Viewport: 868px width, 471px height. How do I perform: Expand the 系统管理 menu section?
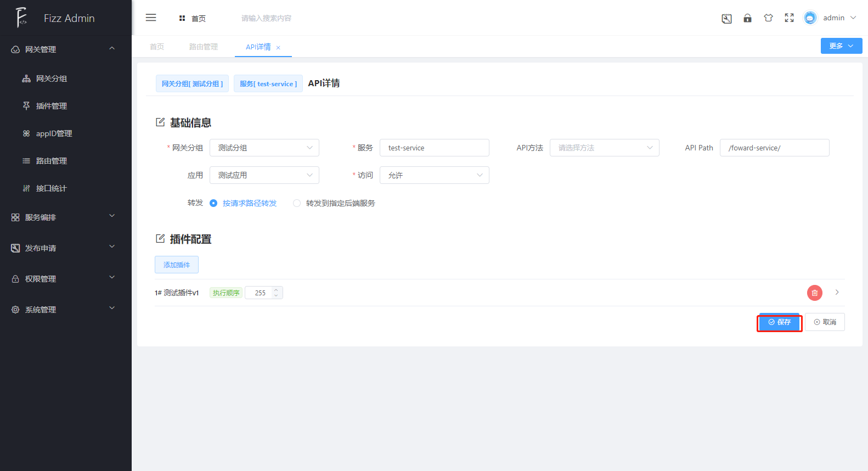click(112, 309)
